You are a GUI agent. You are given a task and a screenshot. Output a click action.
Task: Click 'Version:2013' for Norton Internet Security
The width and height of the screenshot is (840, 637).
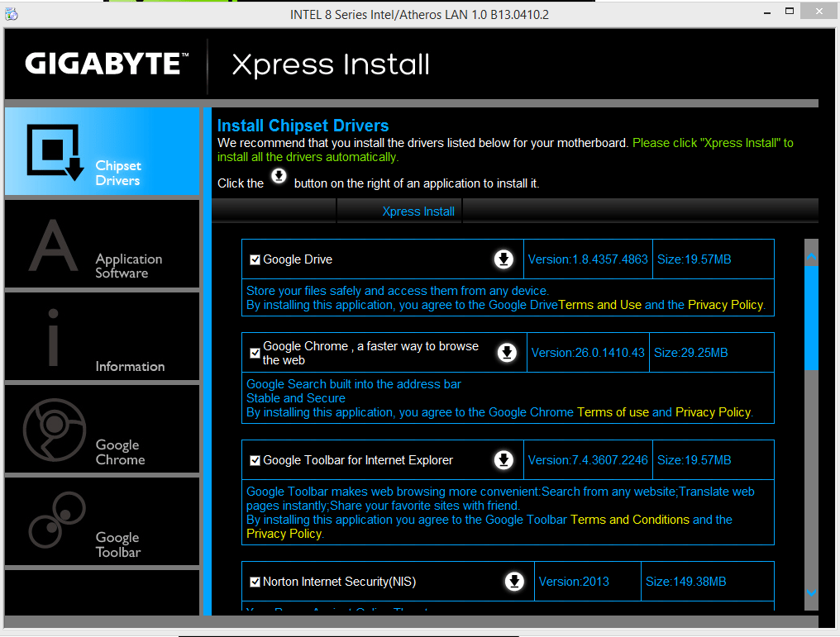(x=574, y=582)
